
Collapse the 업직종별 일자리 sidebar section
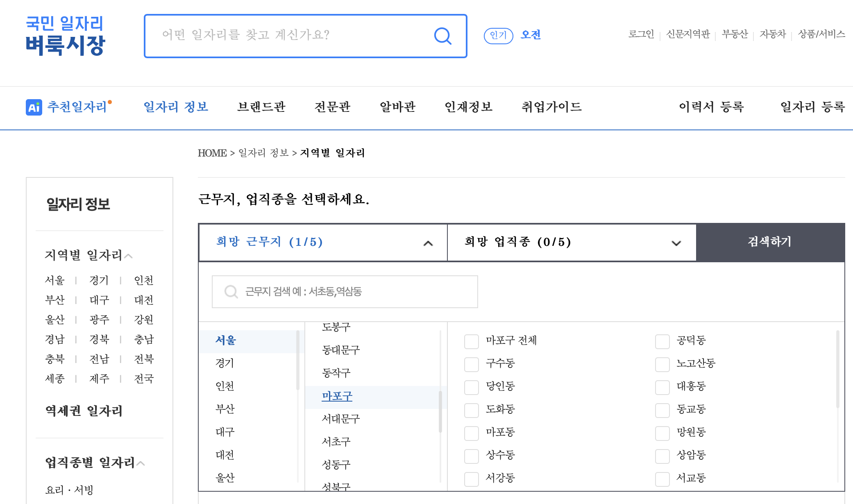141,464
